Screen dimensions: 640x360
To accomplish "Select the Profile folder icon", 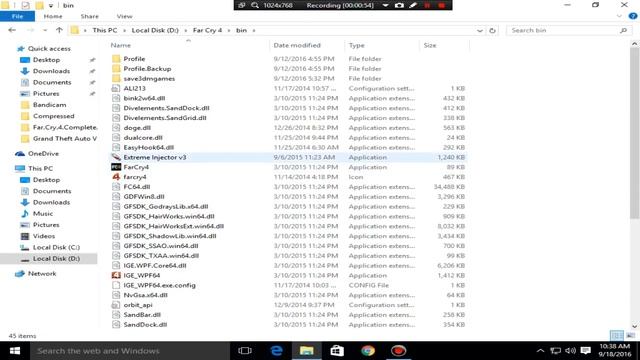I will coord(116,59).
